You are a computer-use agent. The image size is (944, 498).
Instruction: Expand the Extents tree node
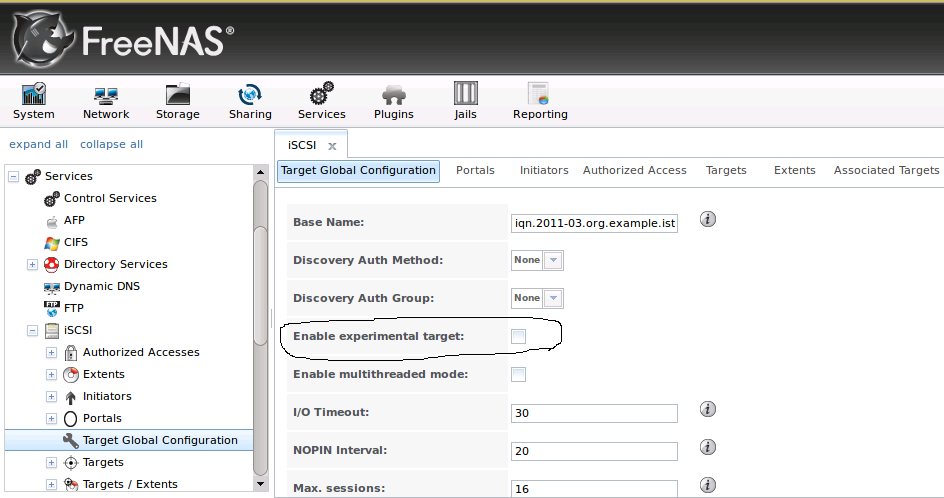51,375
